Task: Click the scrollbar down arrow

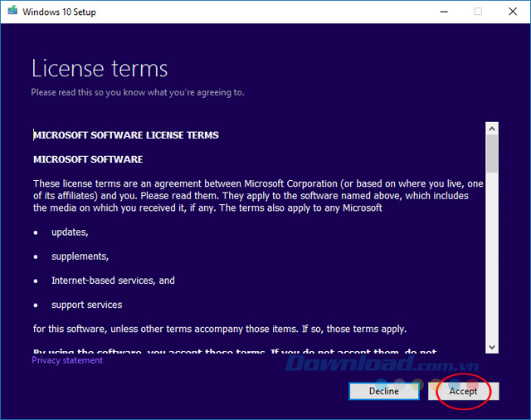Action: point(492,347)
